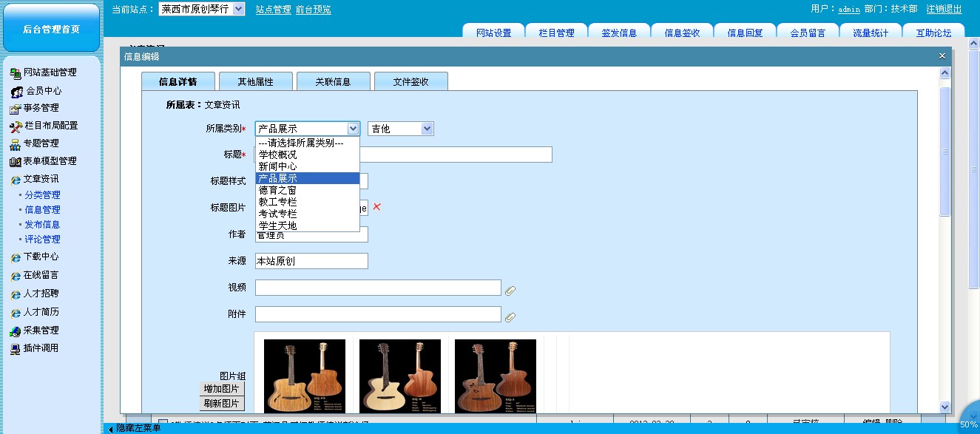Click the 栏目布局配置 tools icon
980x434 pixels.
click(x=15, y=126)
